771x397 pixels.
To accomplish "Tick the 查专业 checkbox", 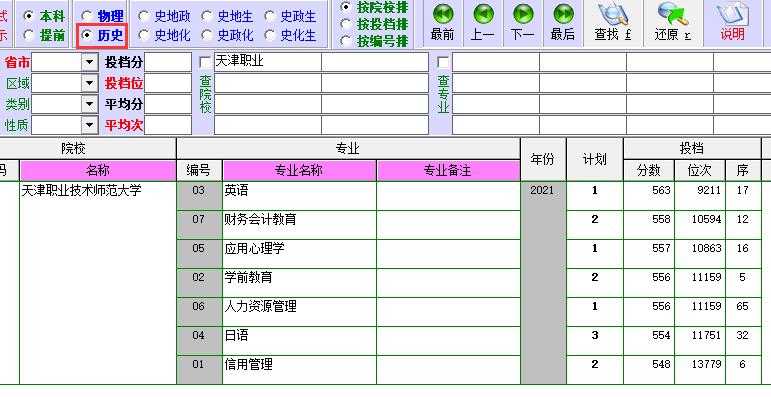I will [443, 62].
